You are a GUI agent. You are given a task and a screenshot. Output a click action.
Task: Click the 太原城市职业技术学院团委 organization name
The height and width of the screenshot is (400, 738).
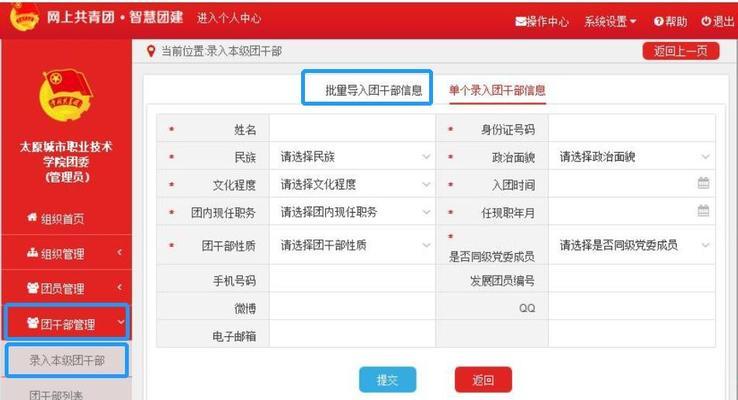[x=66, y=161]
